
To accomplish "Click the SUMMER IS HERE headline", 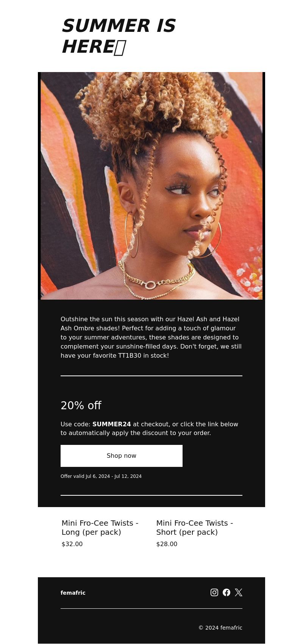I will tap(119, 36).
